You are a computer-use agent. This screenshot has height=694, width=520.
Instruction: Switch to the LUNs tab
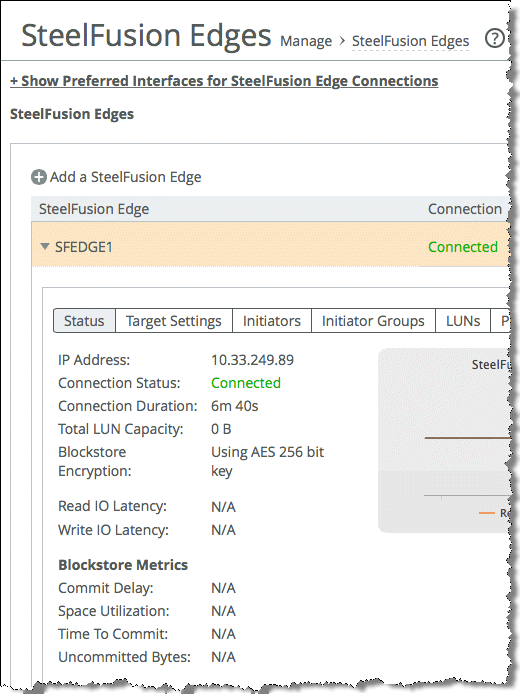pos(463,321)
